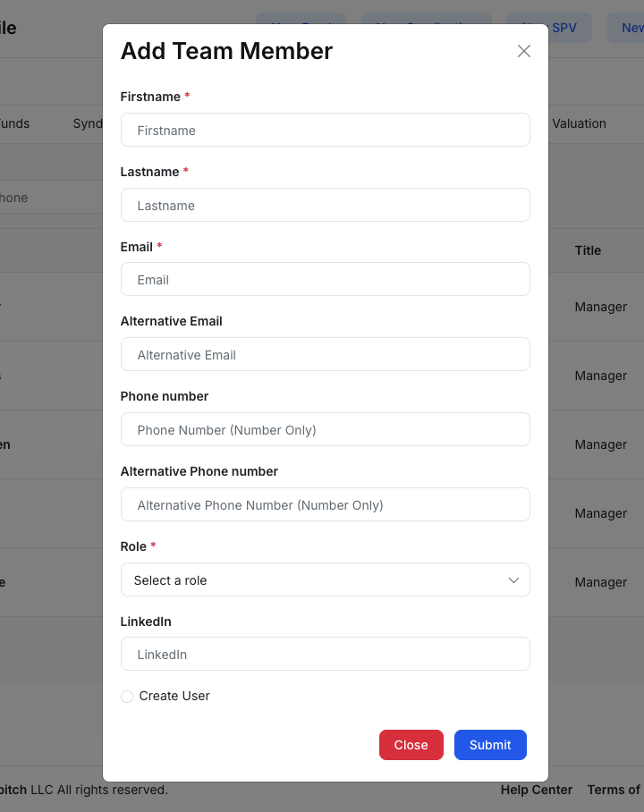
Task: Open the Terms of link in footer
Action: pyautogui.click(x=614, y=790)
